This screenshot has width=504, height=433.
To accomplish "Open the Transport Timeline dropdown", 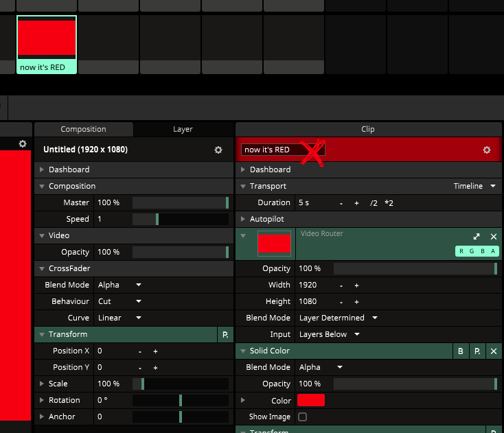I will (x=474, y=186).
